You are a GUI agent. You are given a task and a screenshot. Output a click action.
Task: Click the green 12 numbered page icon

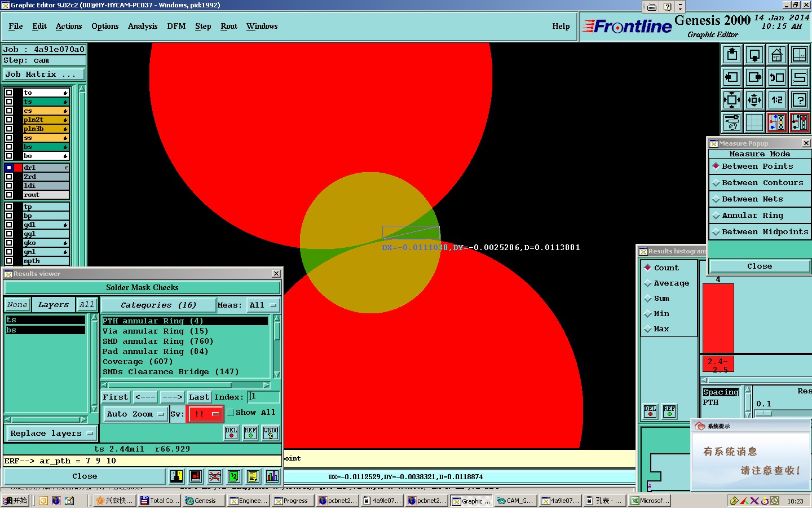pyautogui.click(x=233, y=476)
